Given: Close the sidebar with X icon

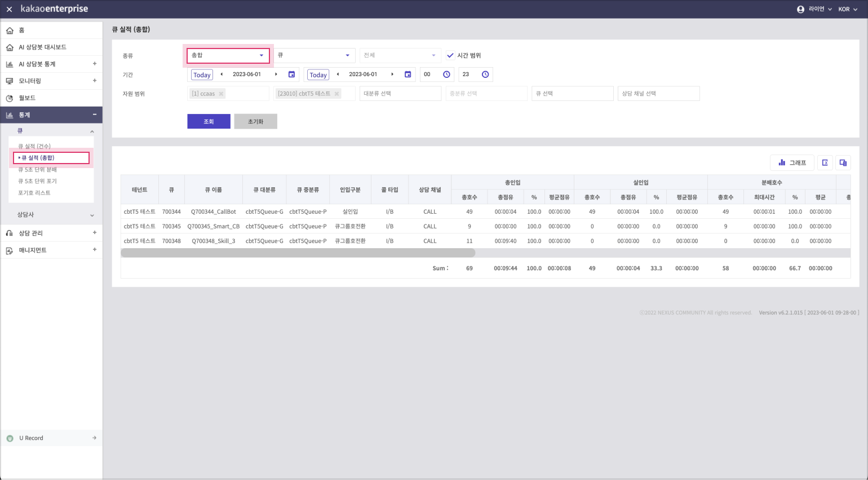Looking at the screenshot, I should coord(9,9).
